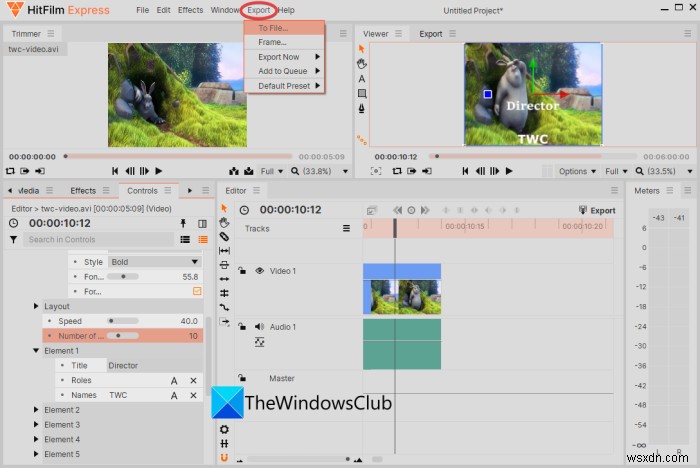The image size is (700, 468).
Task: Expand the Element 5 section
Action: coord(36,454)
